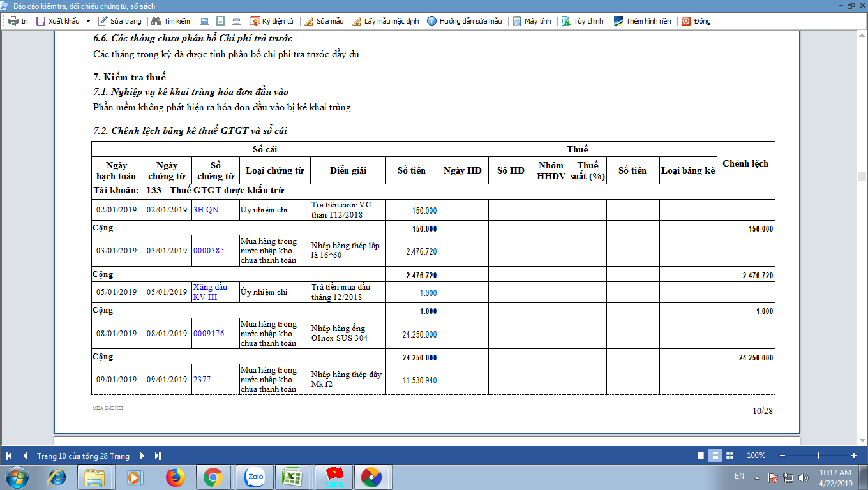
Task: Open voucher link 0000385
Action: pos(209,251)
